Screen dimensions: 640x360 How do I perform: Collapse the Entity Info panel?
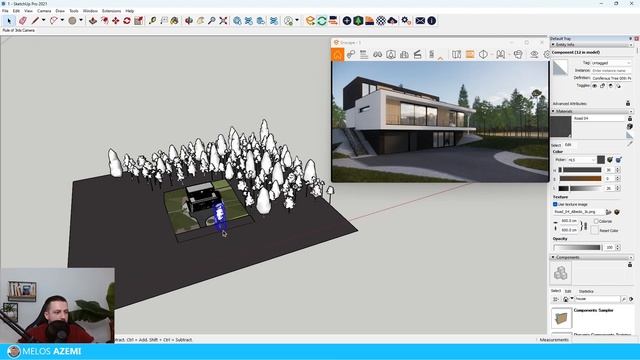tap(553, 44)
